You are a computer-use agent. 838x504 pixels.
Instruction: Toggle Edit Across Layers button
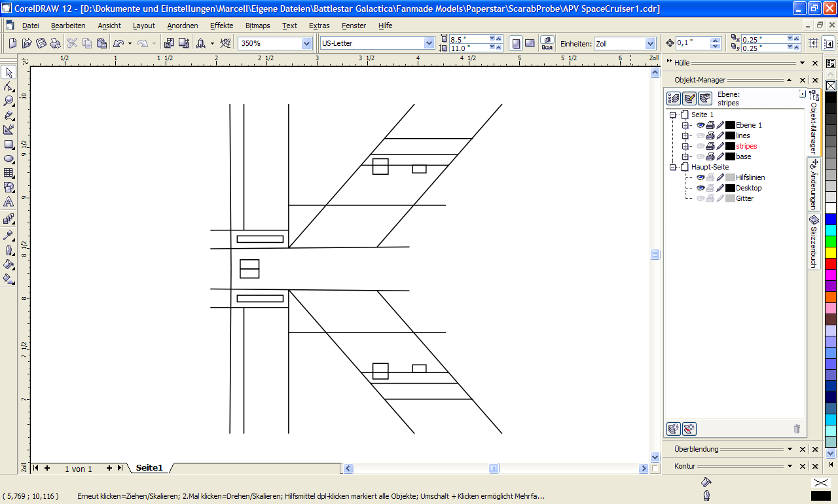pyautogui.click(x=689, y=98)
